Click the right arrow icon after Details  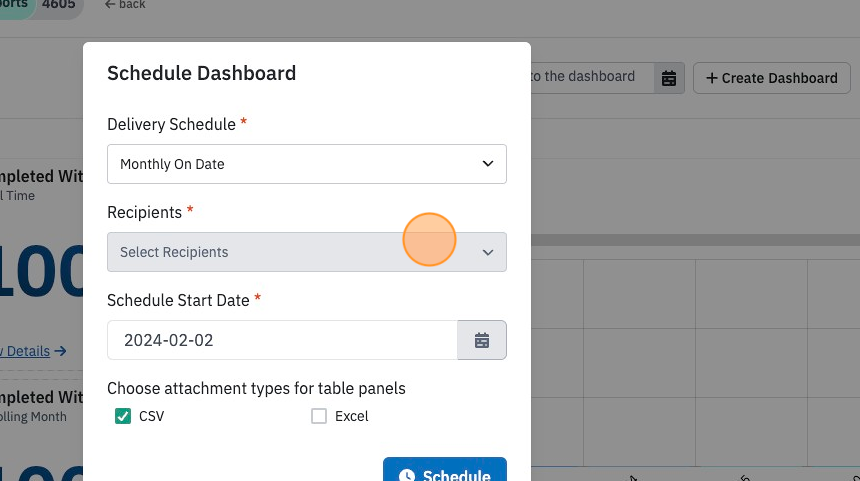tap(60, 351)
